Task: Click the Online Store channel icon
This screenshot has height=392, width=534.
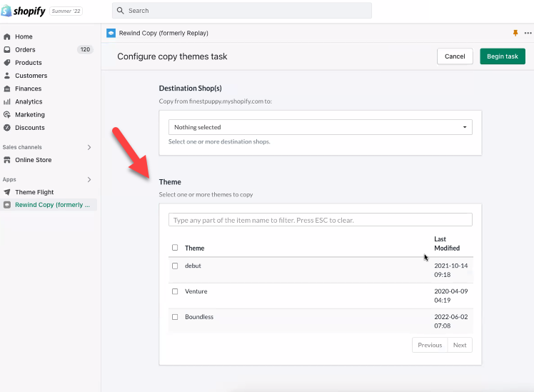Action: 7,160
